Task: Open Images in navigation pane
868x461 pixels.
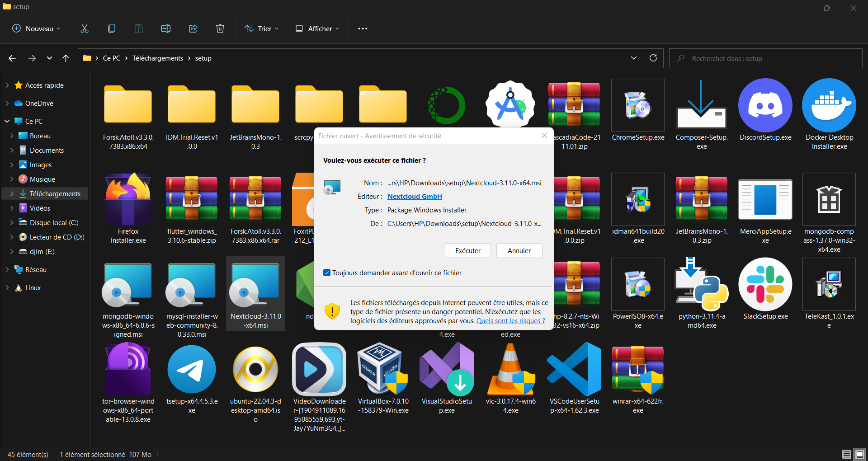Action: [41, 165]
